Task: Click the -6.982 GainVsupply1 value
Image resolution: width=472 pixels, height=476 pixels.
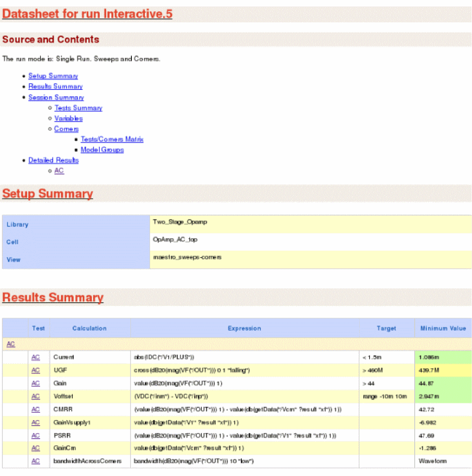Action: point(428,422)
